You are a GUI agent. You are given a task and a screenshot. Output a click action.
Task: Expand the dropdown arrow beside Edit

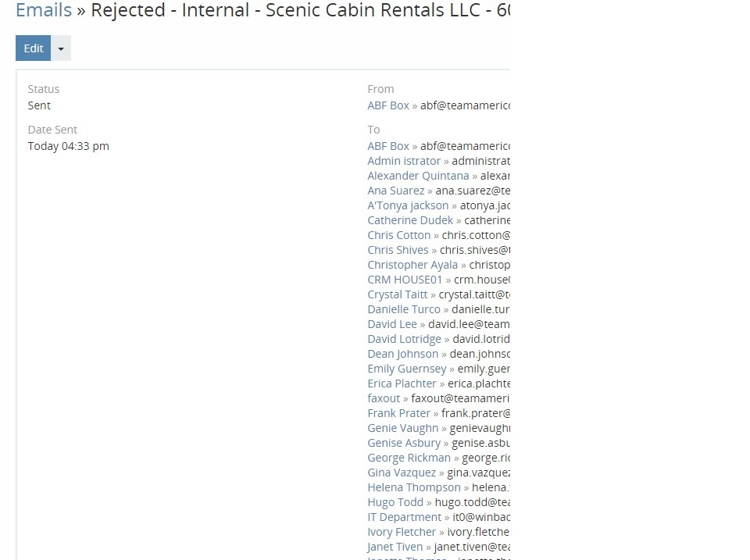61,48
